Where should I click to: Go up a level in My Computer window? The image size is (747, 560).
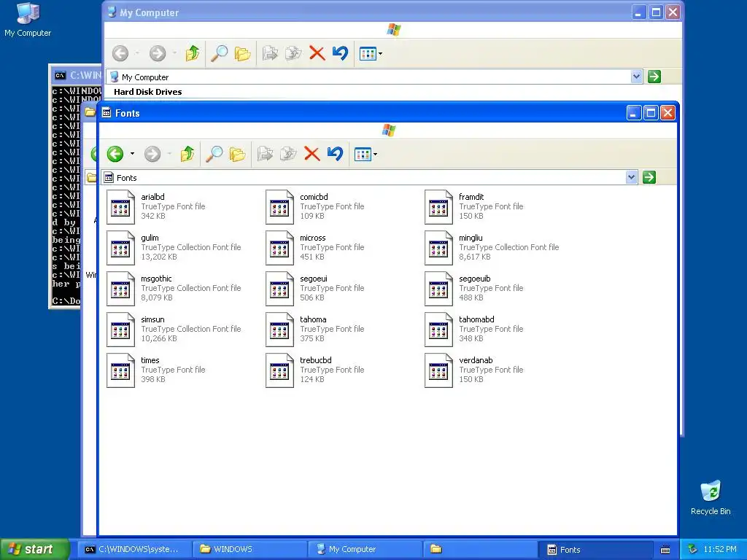click(193, 53)
